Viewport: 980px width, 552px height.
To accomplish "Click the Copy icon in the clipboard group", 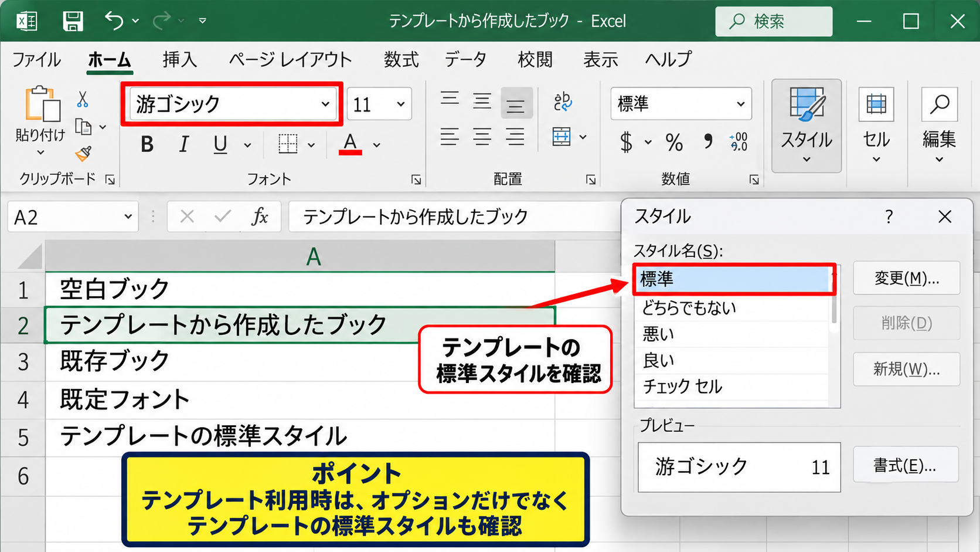I will 83,127.
